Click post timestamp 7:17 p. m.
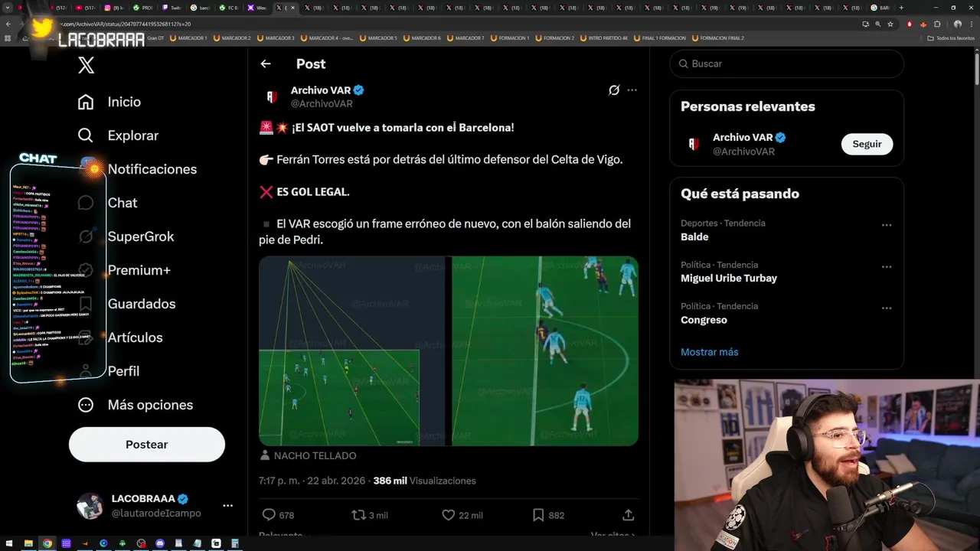Viewport: 980px width, 551px height. [x=310, y=481]
